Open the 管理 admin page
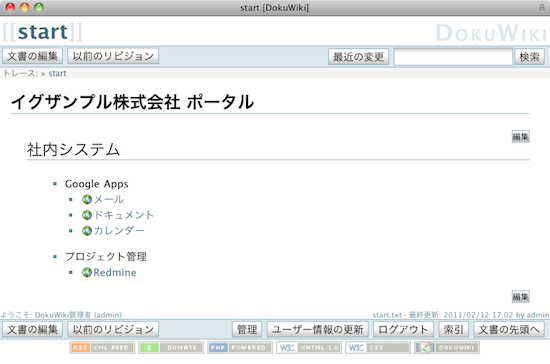This screenshot has height=364, width=550. point(247,330)
